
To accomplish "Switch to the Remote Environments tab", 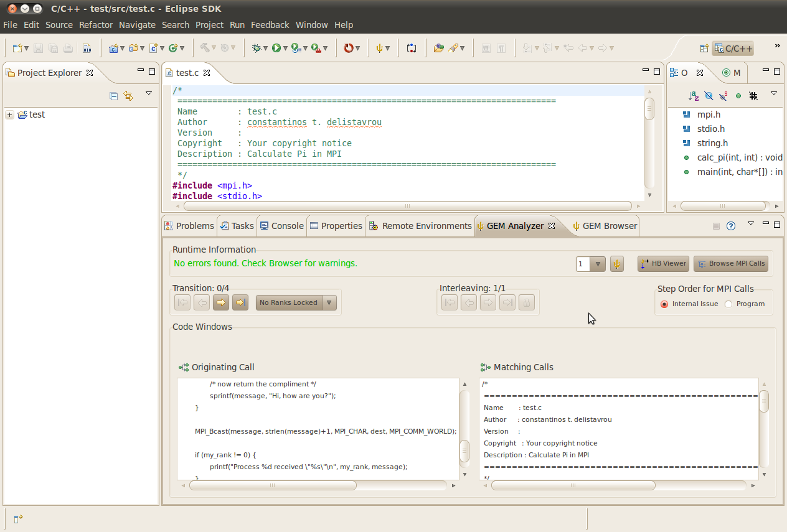I will point(420,226).
